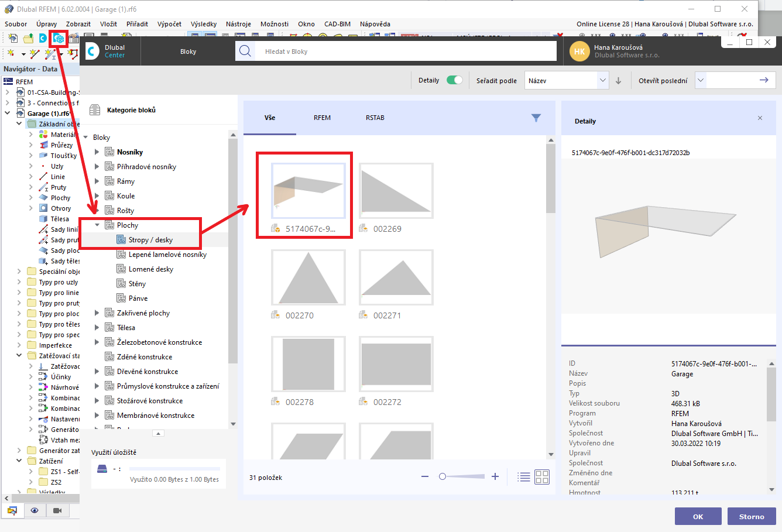Collapse the Plochy block category
This screenshot has height=532, width=782.
(97, 225)
